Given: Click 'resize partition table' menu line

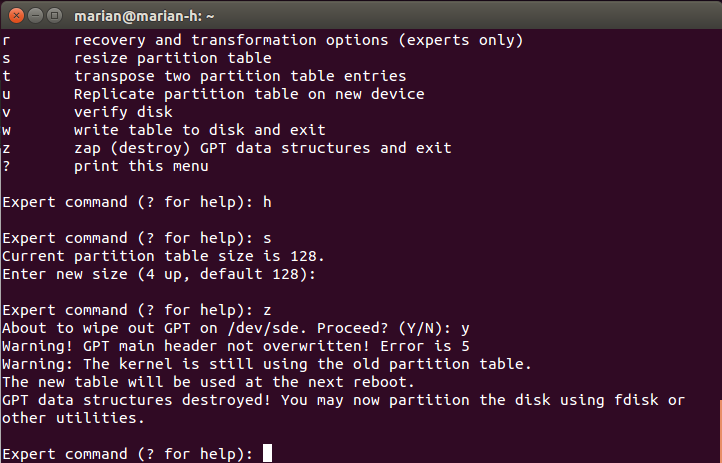Looking at the screenshot, I should 137,58.
